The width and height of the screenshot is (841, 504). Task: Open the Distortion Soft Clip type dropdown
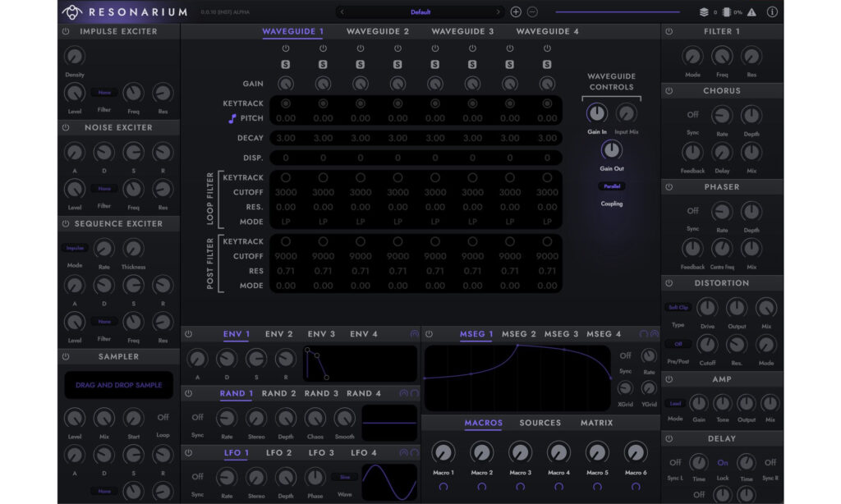click(678, 308)
